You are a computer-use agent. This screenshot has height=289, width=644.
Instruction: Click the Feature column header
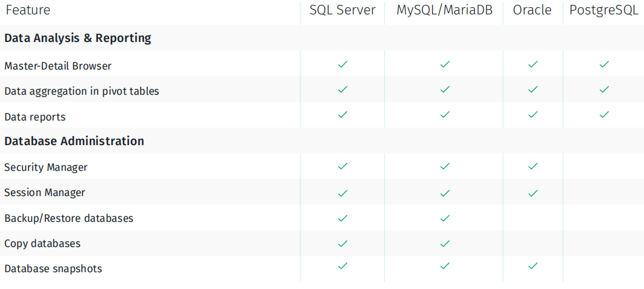pos(28,10)
